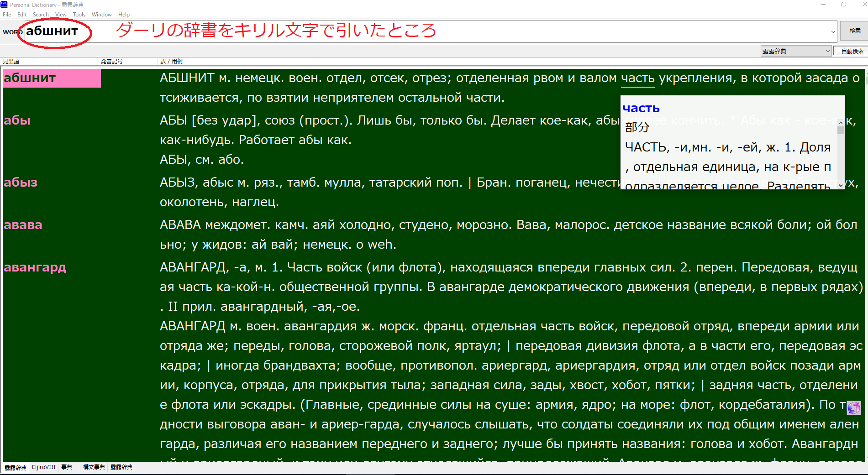Click the 検索 search button
The width and height of the screenshot is (868, 475).
point(855,31)
